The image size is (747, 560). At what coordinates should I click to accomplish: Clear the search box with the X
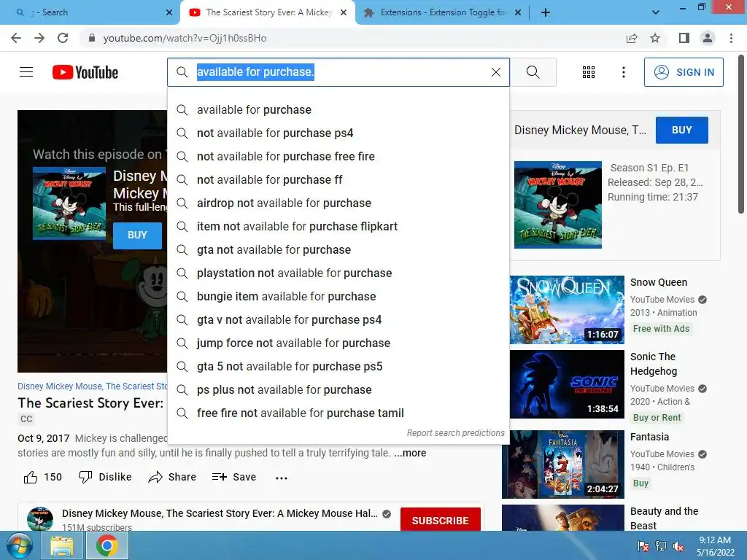coord(496,72)
